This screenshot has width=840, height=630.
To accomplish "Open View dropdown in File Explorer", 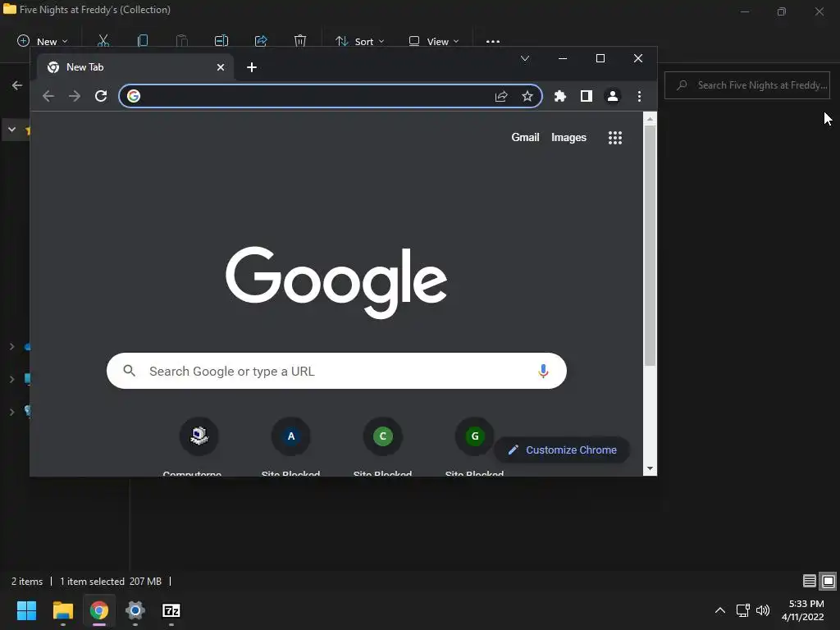I will [433, 41].
